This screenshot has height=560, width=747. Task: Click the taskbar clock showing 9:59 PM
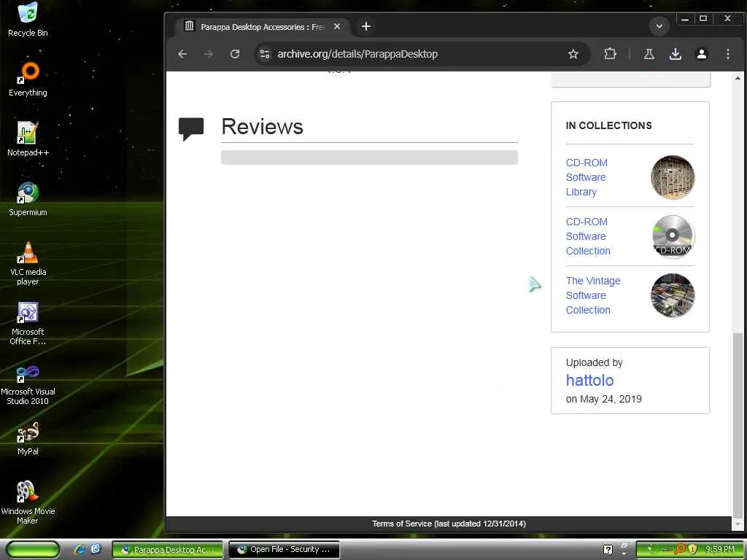(x=719, y=550)
